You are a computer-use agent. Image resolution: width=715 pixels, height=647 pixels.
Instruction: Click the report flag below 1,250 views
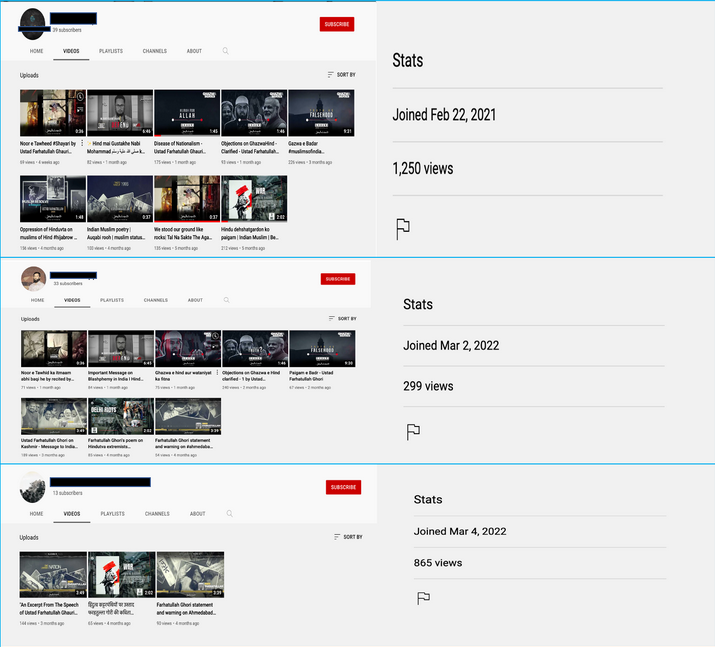402,228
